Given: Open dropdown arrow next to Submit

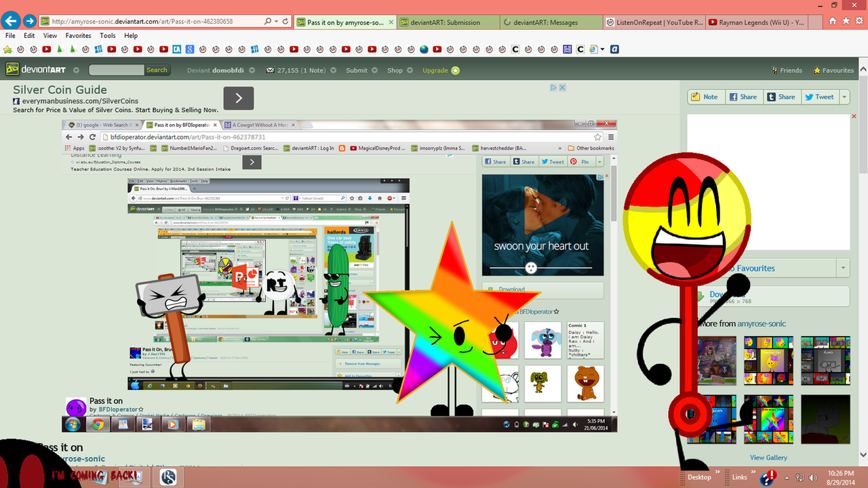Looking at the screenshot, I should point(374,70).
